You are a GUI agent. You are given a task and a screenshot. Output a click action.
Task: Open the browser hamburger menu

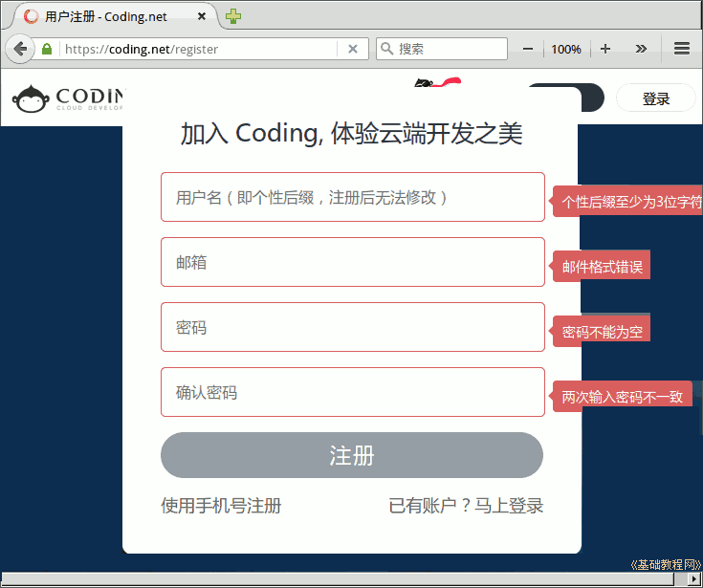[681, 49]
